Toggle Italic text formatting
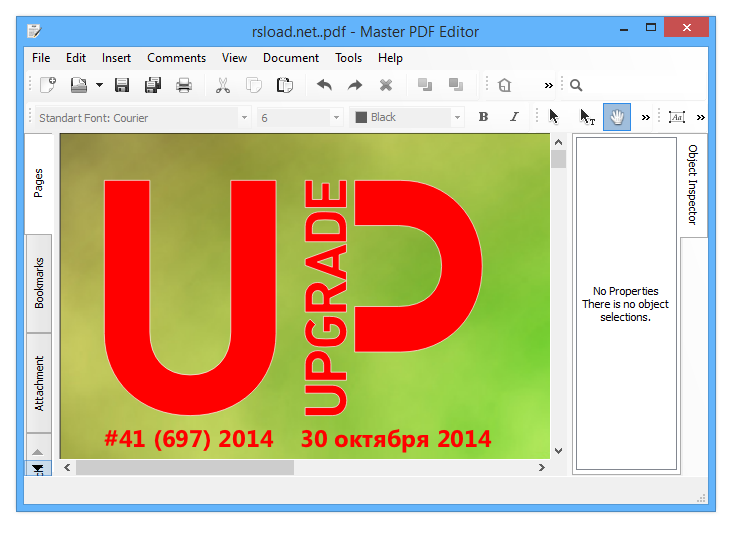741x548 pixels. pyautogui.click(x=514, y=117)
